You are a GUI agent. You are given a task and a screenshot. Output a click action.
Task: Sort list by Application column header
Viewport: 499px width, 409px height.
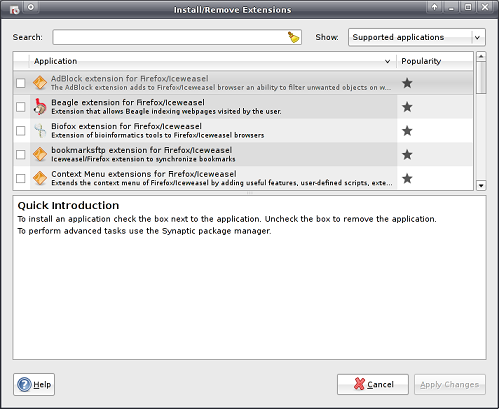coord(213,61)
